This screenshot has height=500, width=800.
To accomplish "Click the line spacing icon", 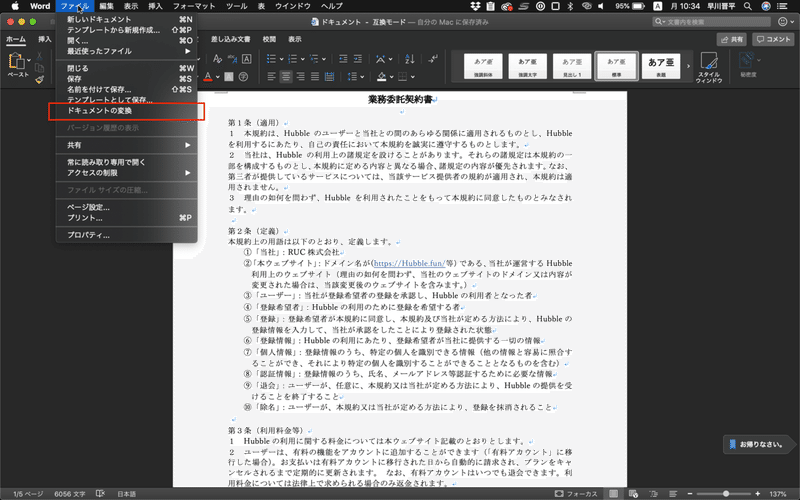I will pyautogui.click(x=352, y=77).
